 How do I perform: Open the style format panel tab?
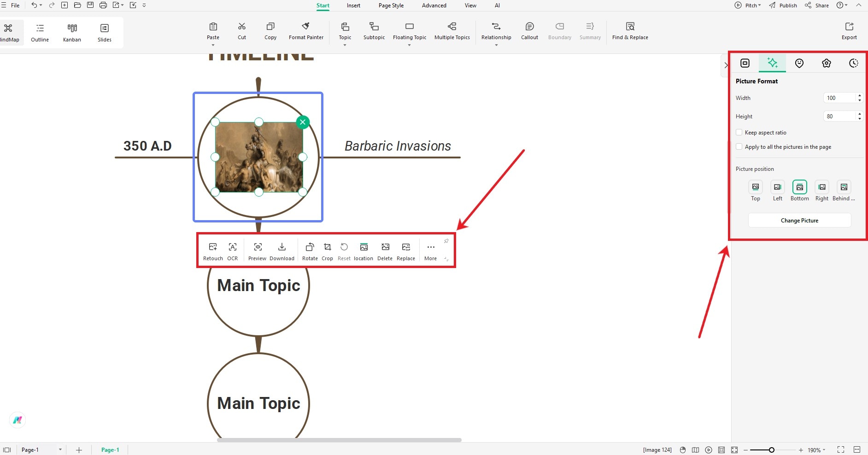pyautogui.click(x=745, y=63)
